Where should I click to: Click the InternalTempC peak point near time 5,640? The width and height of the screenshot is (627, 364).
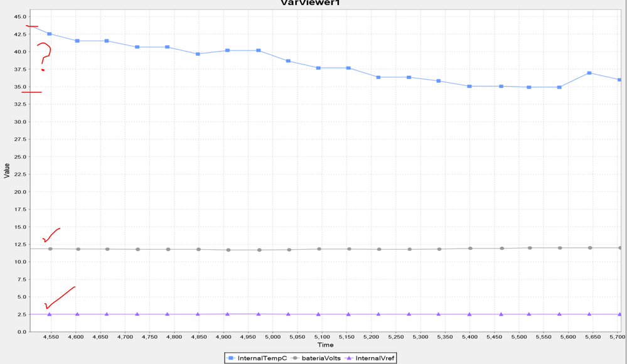coord(589,73)
